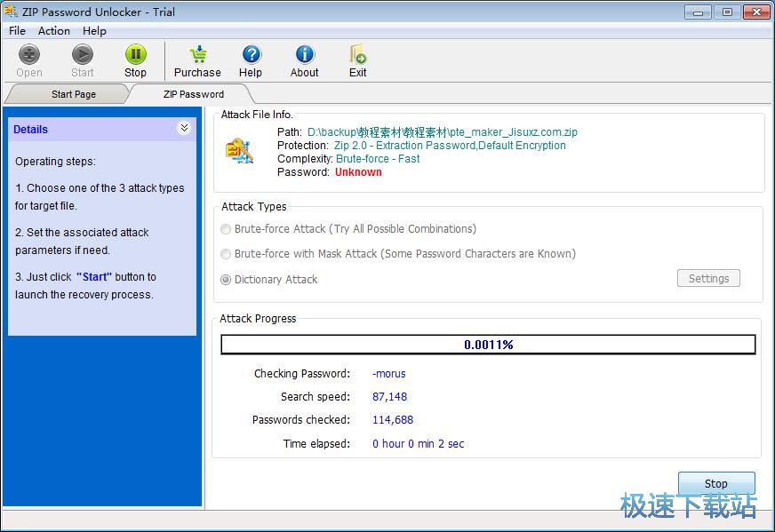
Task: Choose Brute-force with Mask Attack option
Action: (x=226, y=254)
